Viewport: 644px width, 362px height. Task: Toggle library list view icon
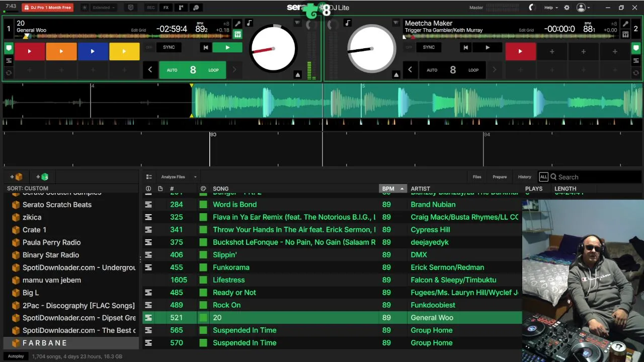coord(149,177)
